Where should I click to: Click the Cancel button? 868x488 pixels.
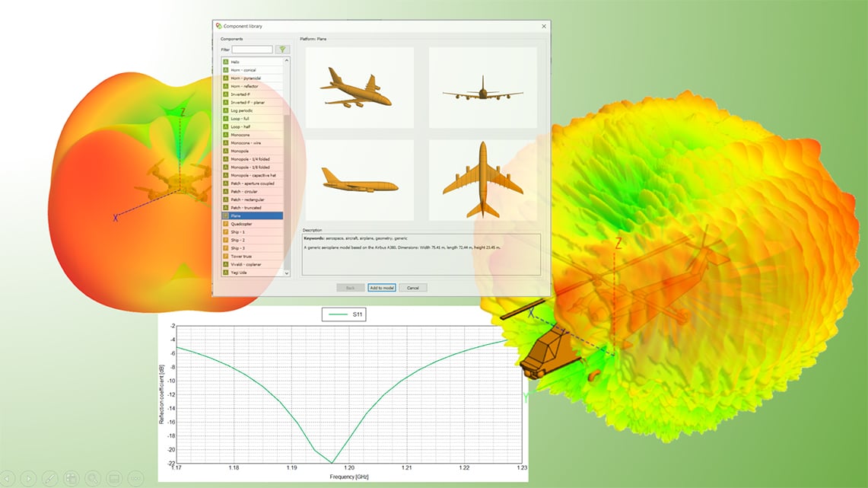click(413, 288)
